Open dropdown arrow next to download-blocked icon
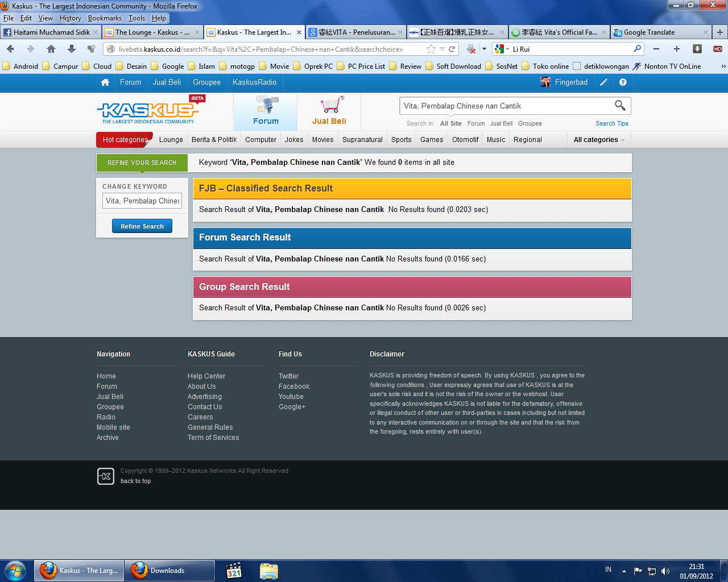The image size is (728, 582). (484, 49)
